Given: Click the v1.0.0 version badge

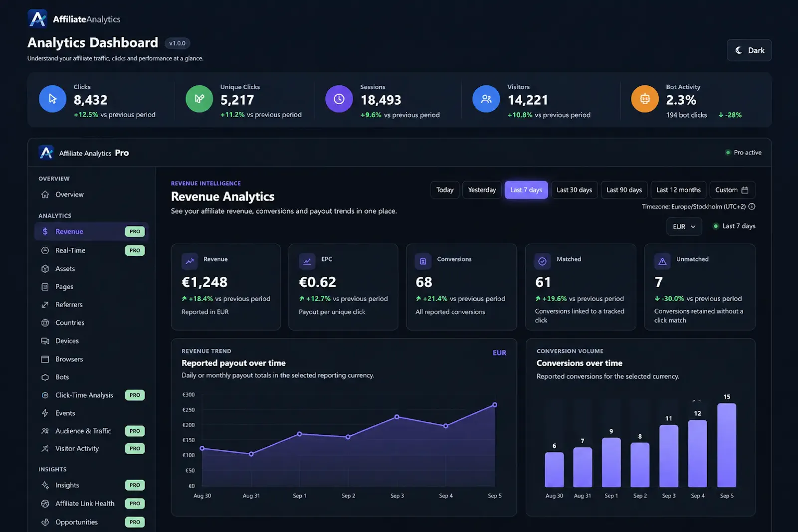Looking at the screenshot, I should coord(177,43).
